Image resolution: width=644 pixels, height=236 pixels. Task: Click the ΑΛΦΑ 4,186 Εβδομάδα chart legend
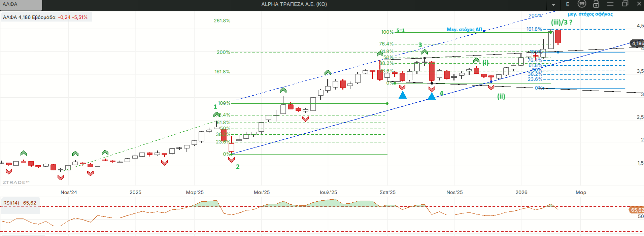pyautogui.click(x=46, y=17)
